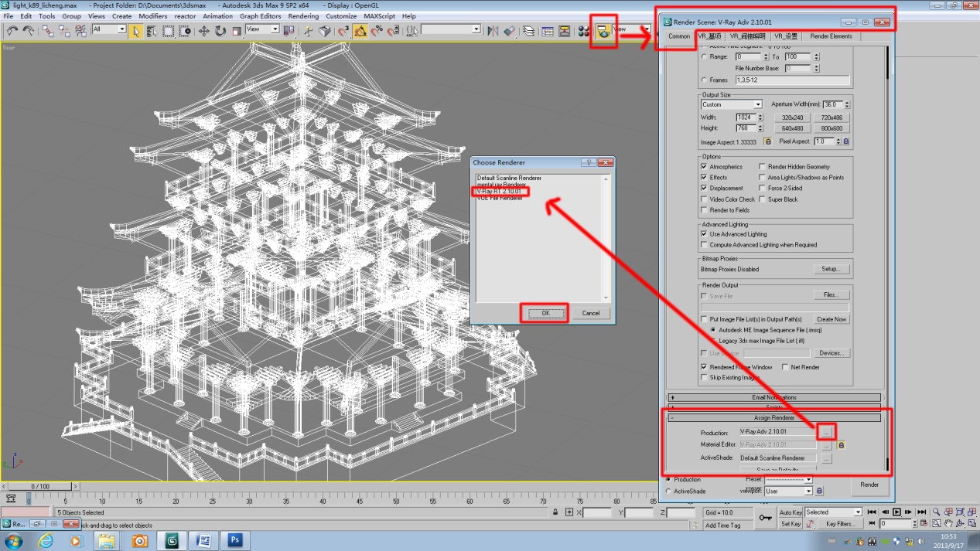Viewport: 980px width, 551px height.
Task: Click the Redo arrow in main toolbar
Action: 29,31
